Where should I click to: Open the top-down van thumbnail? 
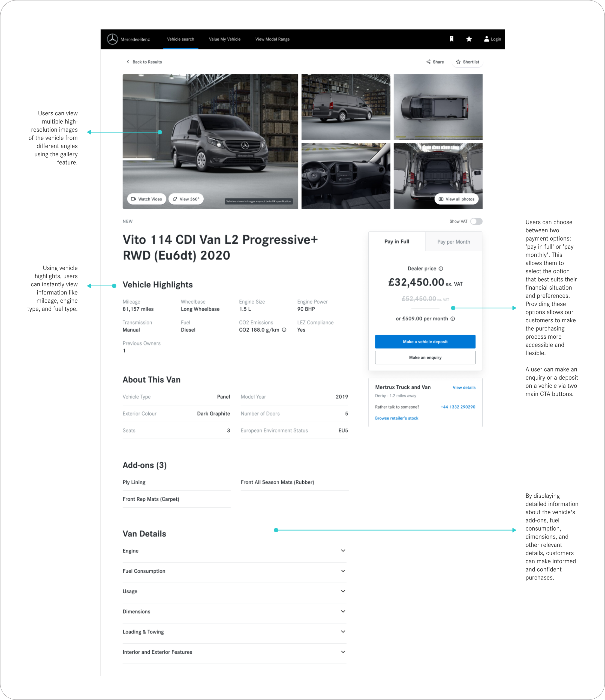pos(438,107)
